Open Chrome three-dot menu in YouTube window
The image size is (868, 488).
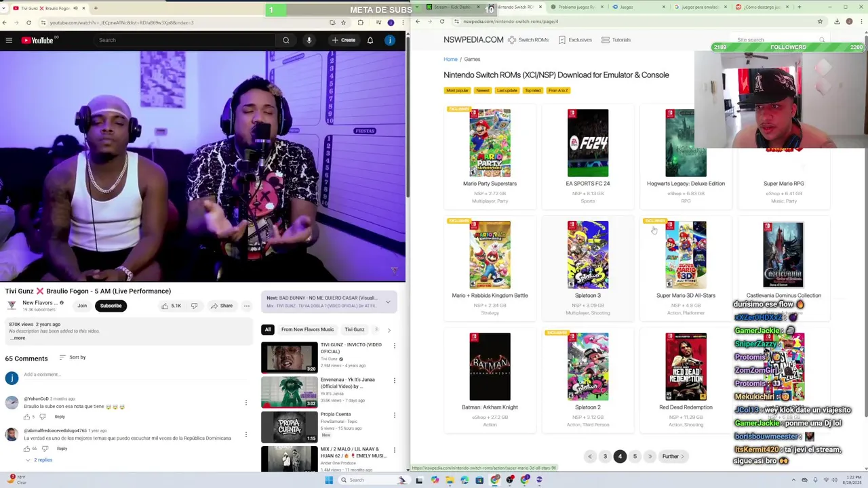coord(401,22)
